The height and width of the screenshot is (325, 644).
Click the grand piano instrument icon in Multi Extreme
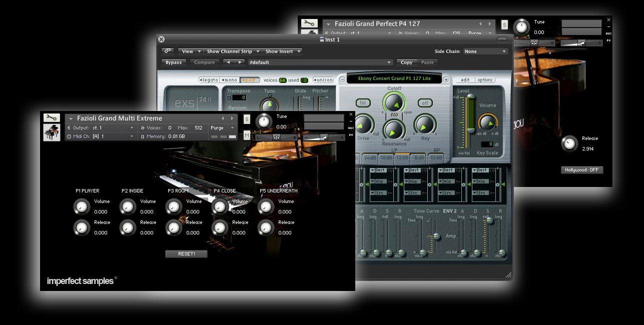pyautogui.click(x=52, y=132)
